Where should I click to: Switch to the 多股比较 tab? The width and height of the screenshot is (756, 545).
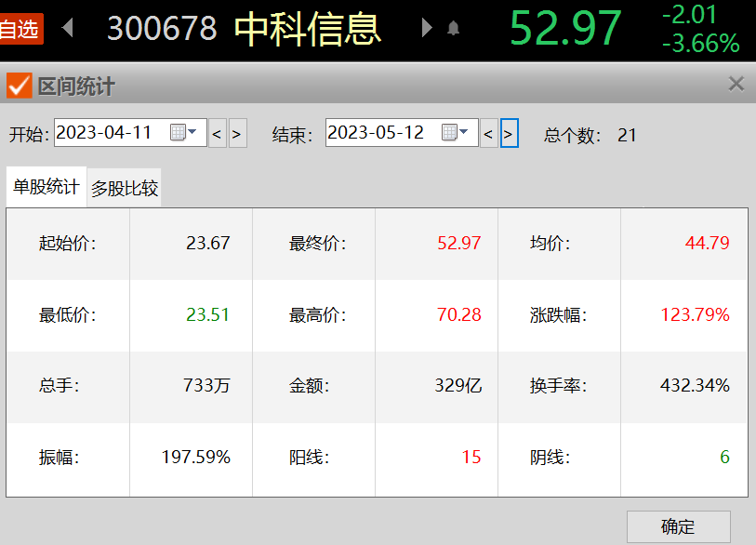point(125,188)
